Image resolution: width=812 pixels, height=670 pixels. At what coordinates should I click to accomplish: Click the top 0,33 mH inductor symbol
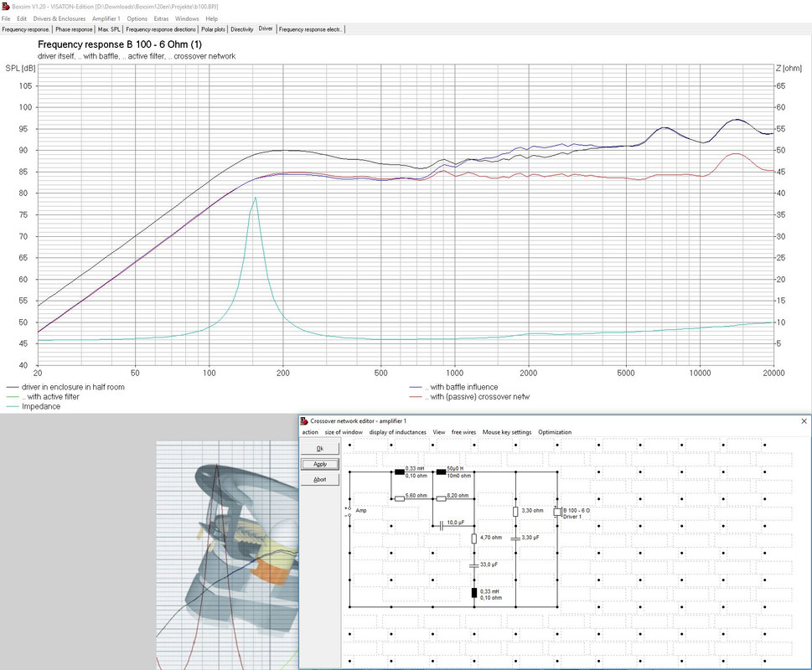399,472
